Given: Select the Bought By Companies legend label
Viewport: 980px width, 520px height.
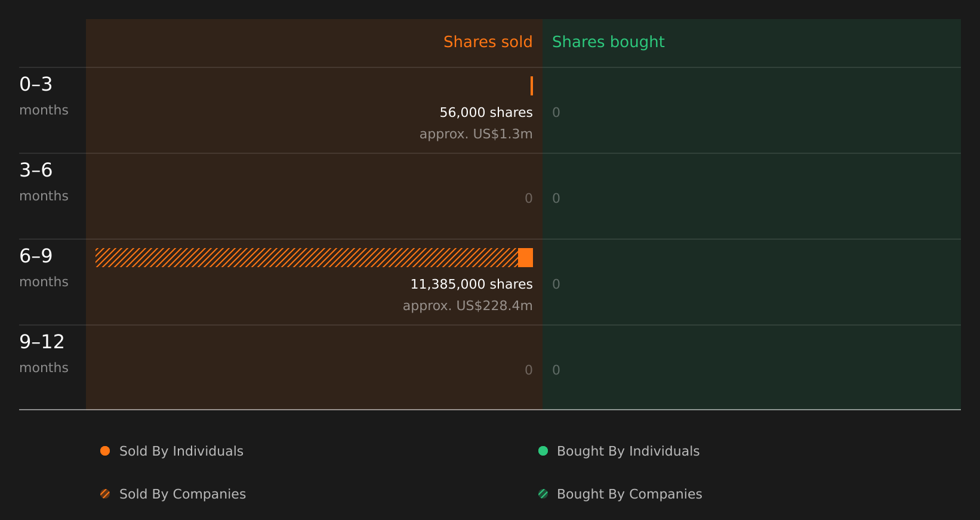Looking at the screenshot, I should pos(630,494).
